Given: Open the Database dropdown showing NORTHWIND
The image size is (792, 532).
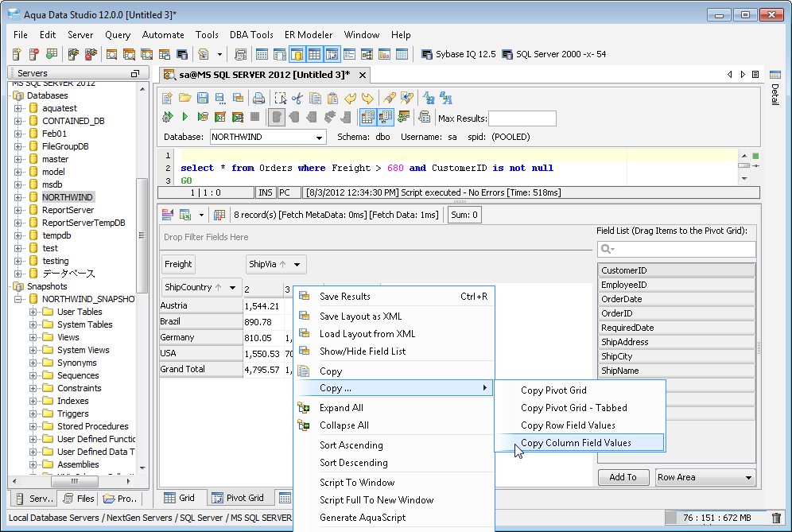Looking at the screenshot, I should click(x=320, y=138).
